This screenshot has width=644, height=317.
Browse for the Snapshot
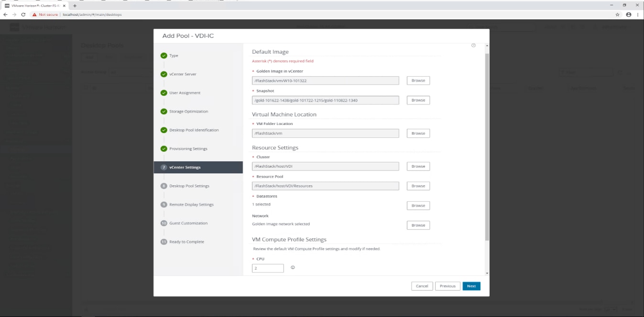point(418,100)
